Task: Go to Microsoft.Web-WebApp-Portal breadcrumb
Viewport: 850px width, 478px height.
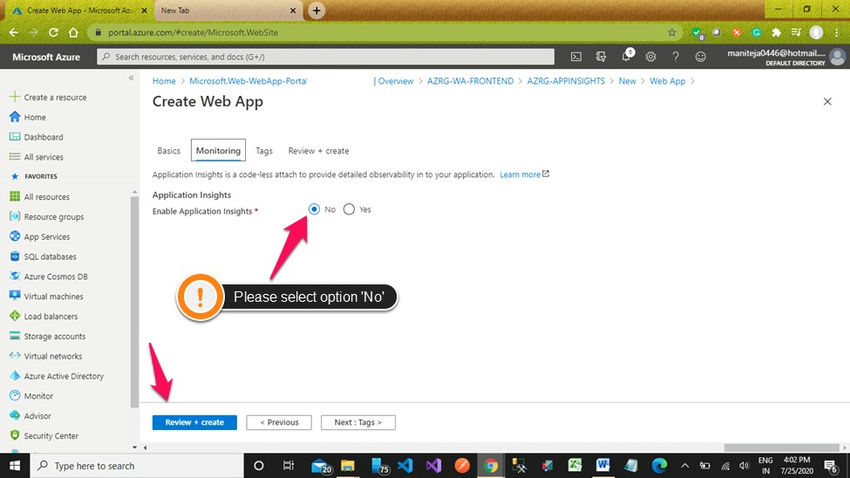Action: click(x=248, y=81)
